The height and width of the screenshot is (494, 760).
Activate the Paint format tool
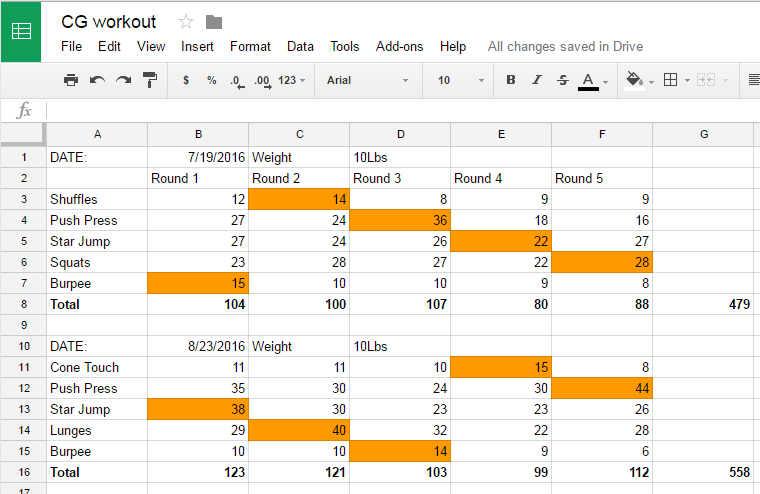pyautogui.click(x=150, y=80)
